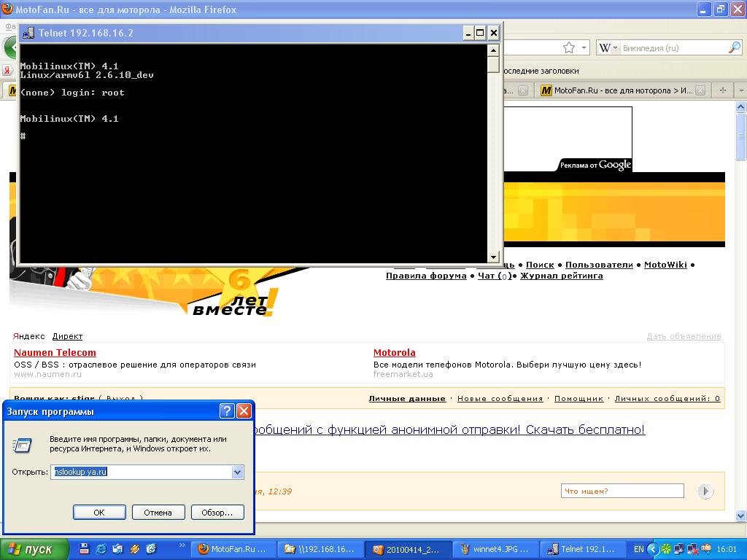Click the green ICQ flower tray icon
This screenshot has width=747, height=560.
(x=665, y=550)
